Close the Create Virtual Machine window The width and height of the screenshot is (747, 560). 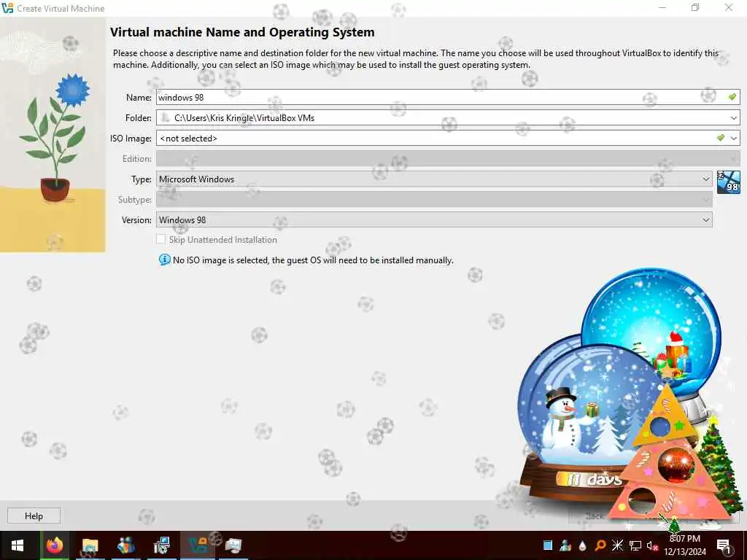point(729,7)
